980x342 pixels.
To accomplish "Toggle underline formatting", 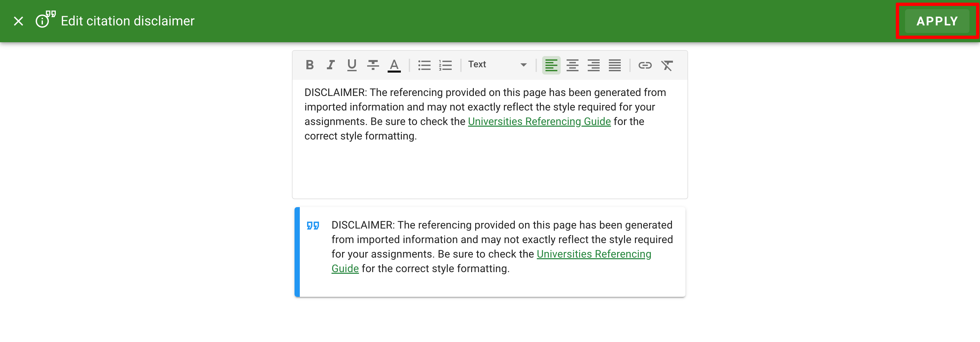I will (352, 65).
